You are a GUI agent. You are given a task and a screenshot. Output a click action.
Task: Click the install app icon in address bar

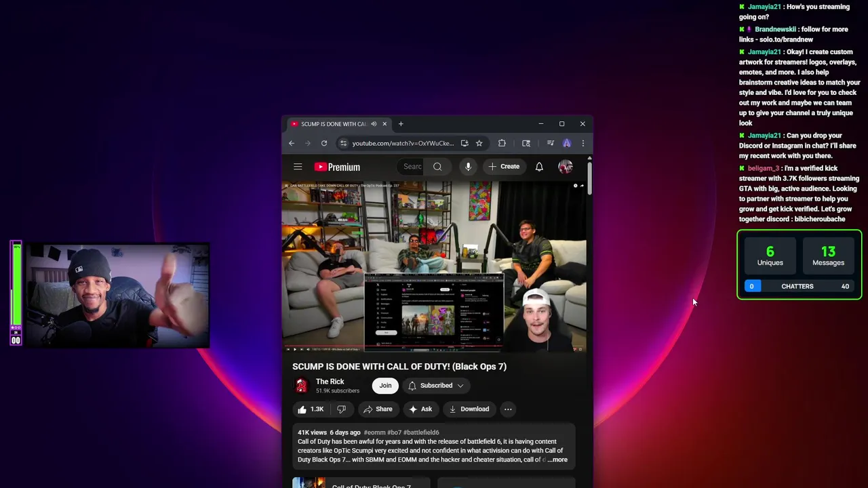(x=465, y=143)
